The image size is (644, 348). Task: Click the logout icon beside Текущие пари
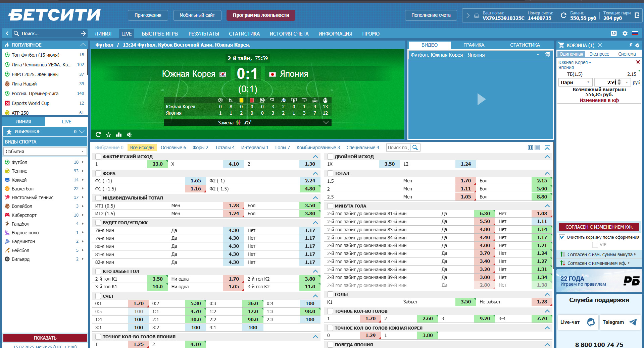[637, 15]
